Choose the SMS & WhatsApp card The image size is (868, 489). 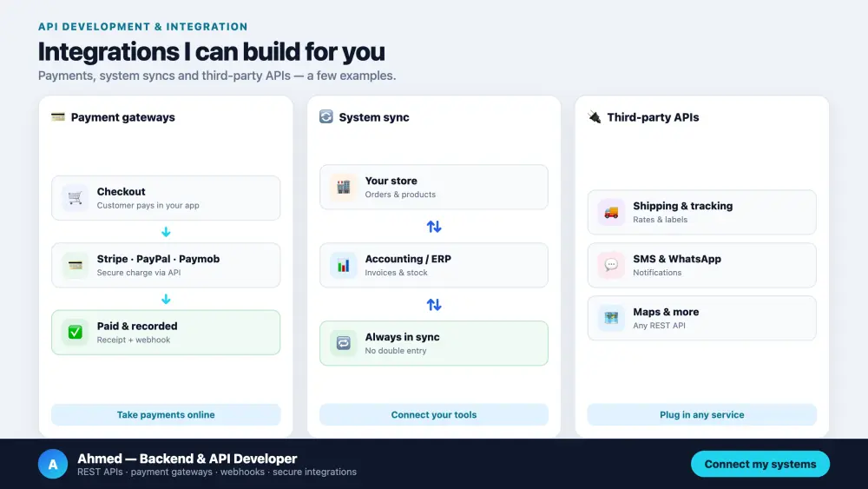tap(702, 265)
